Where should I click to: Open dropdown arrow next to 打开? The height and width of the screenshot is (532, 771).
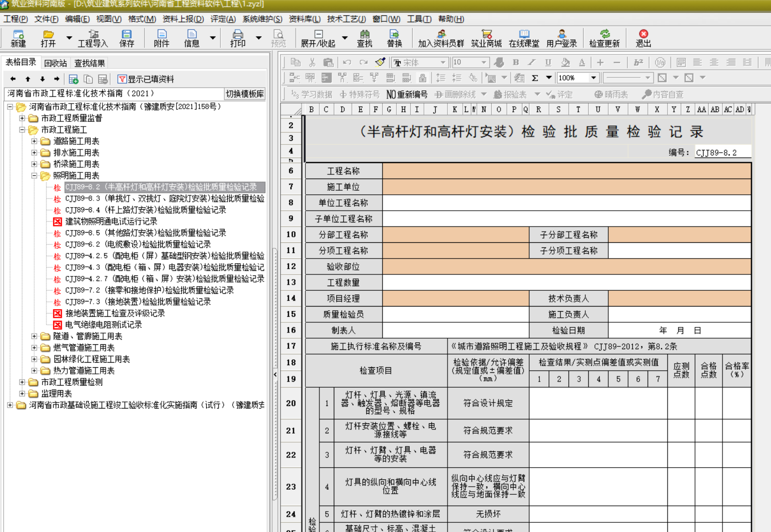69,38
